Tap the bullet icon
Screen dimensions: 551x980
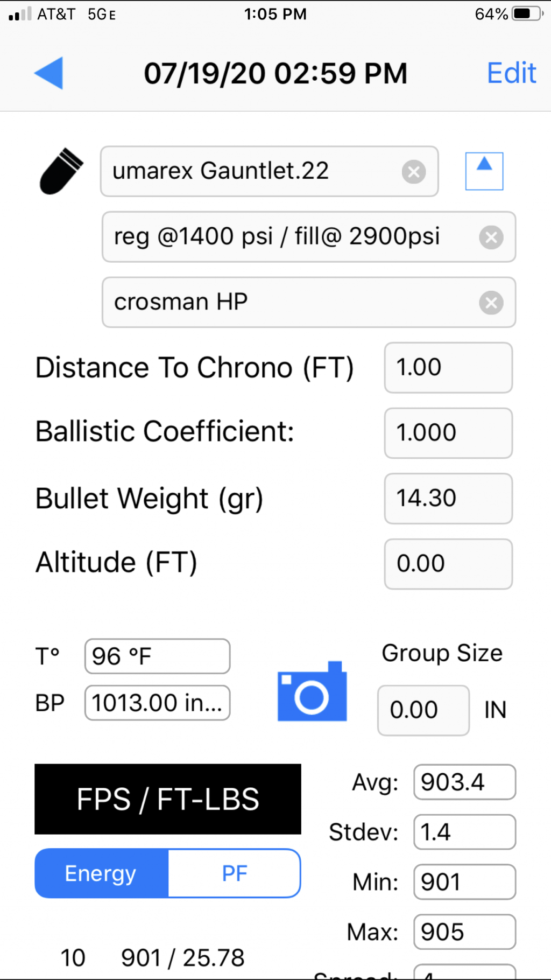click(61, 171)
